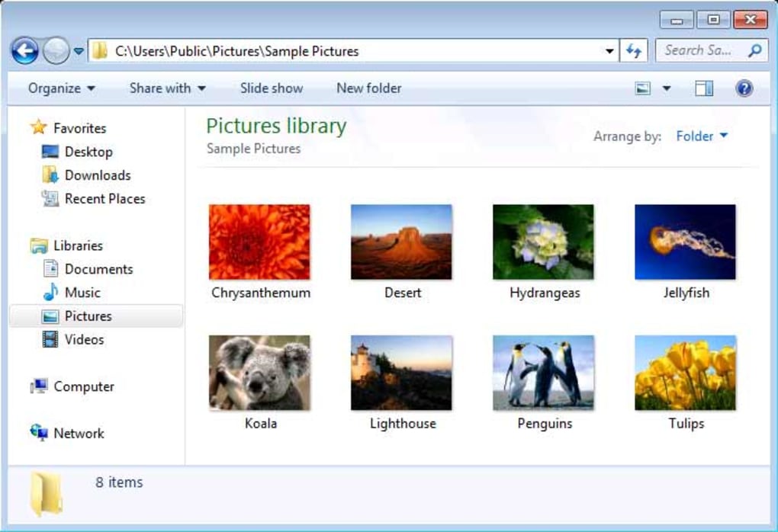The width and height of the screenshot is (778, 532).
Task: Select the New folder command
Action: point(368,88)
